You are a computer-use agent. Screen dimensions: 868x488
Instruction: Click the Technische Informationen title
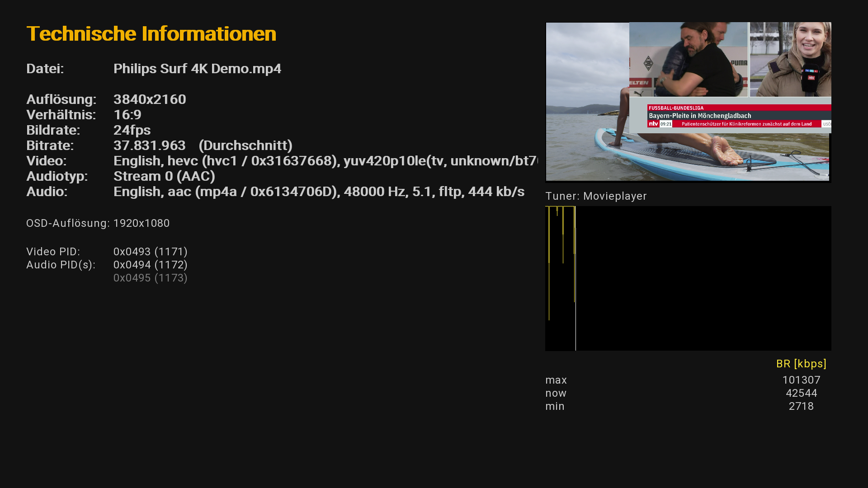pyautogui.click(x=151, y=34)
